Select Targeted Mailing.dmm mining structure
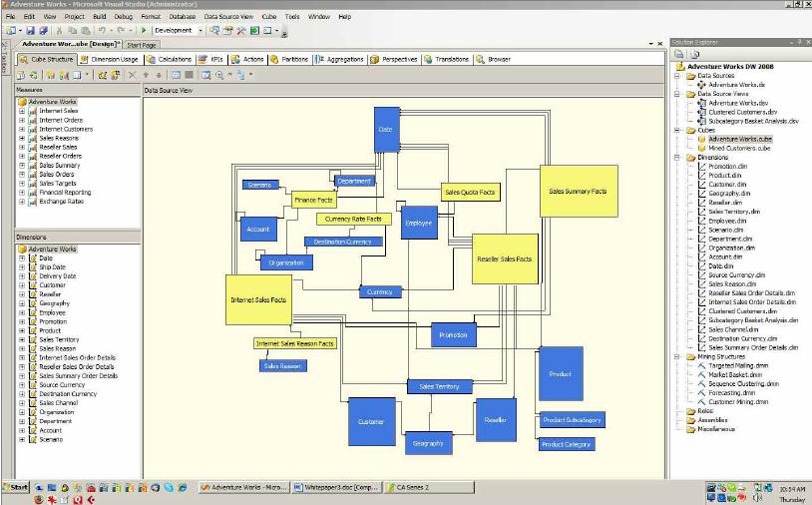The width and height of the screenshot is (812, 505). 738,365
